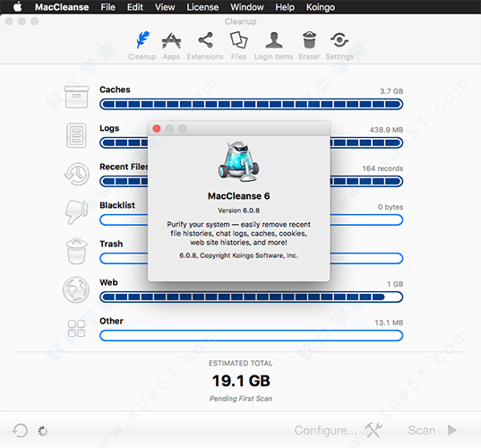Click the Other grid icon
This screenshot has height=448, width=481.
coord(76,328)
